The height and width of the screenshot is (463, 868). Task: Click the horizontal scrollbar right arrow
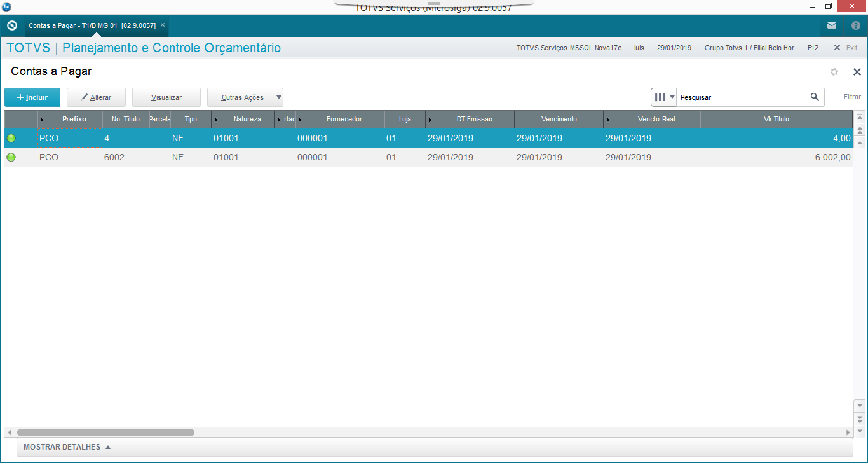[848, 432]
